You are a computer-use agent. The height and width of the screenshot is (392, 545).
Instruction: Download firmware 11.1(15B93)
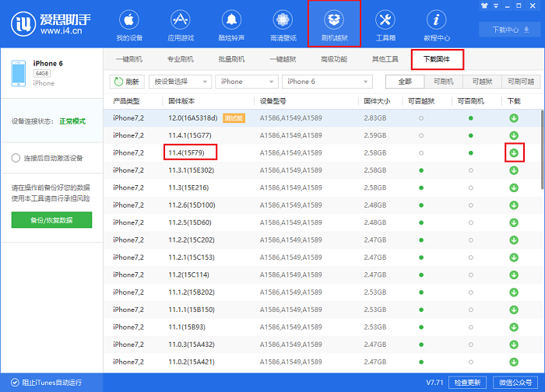click(x=514, y=327)
